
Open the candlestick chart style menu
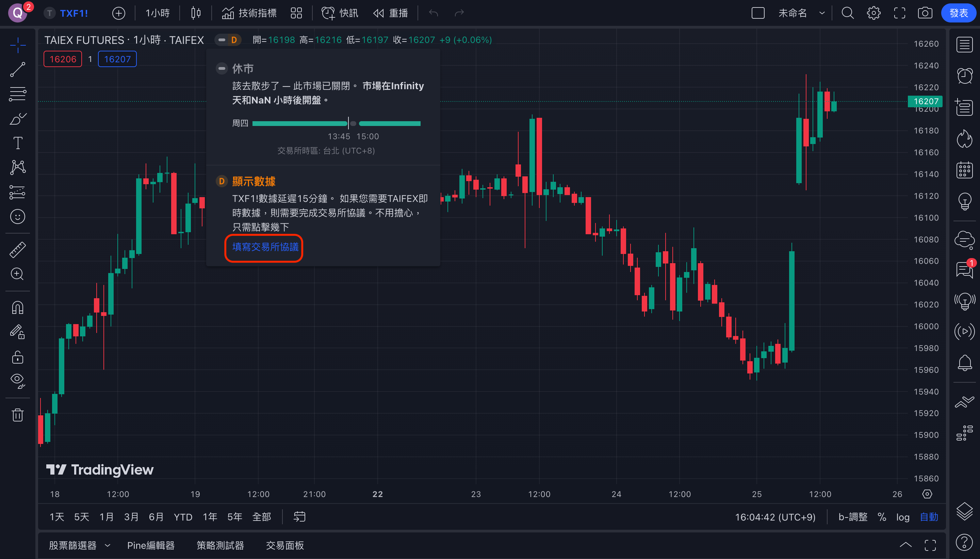(196, 13)
